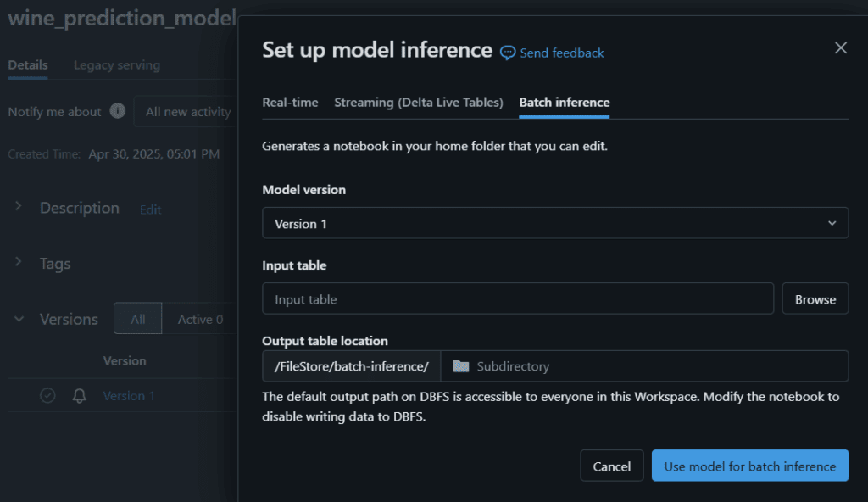Switch to the Real-time tab
The image size is (868, 502).
(290, 103)
